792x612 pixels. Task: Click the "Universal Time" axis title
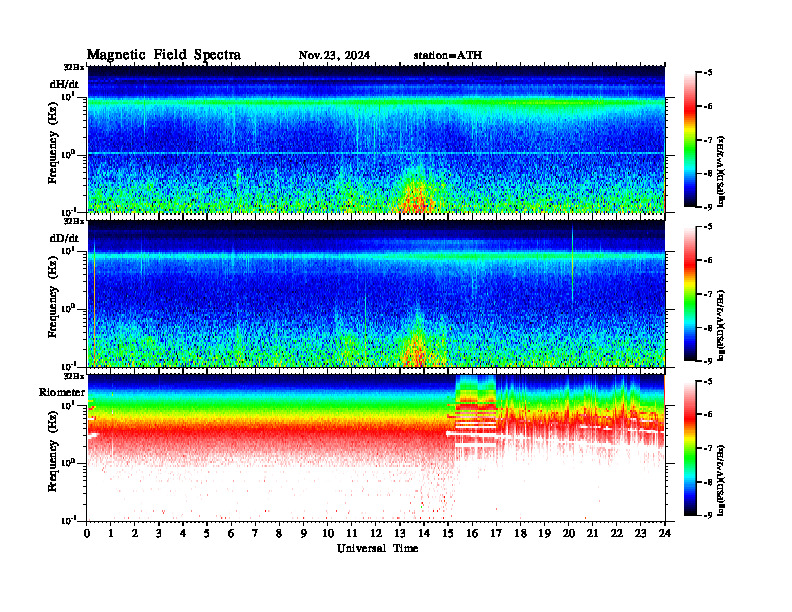[x=378, y=548]
